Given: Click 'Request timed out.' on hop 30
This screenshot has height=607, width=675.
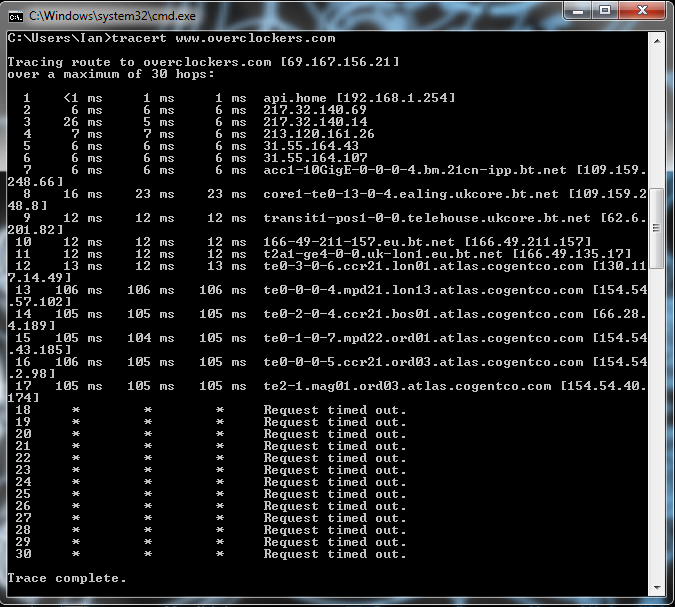Looking at the screenshot, I should tap(335, 554).
